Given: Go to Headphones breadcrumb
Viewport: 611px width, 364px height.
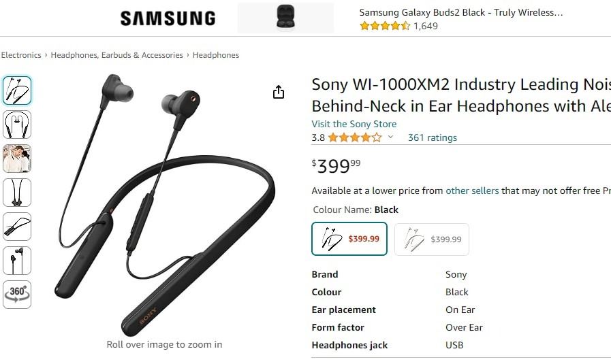Looking at the screenshot, I should [x=216, y=55].
